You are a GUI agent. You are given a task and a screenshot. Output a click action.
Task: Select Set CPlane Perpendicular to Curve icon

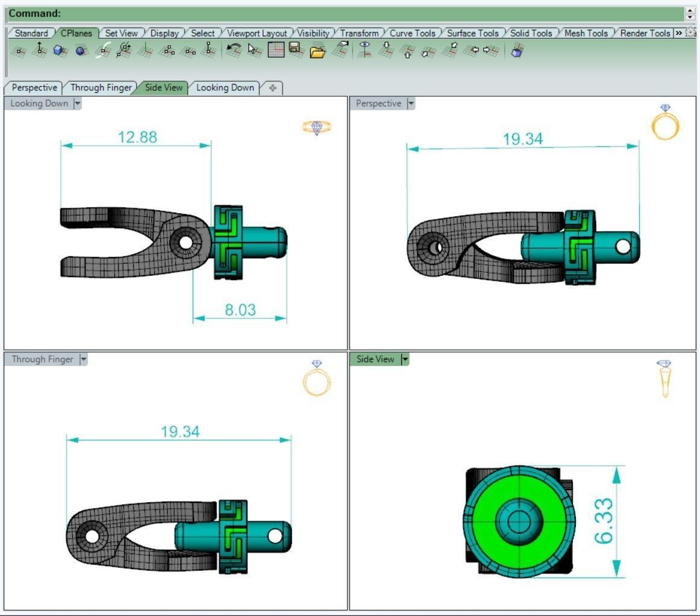click(x=103, y=50)
